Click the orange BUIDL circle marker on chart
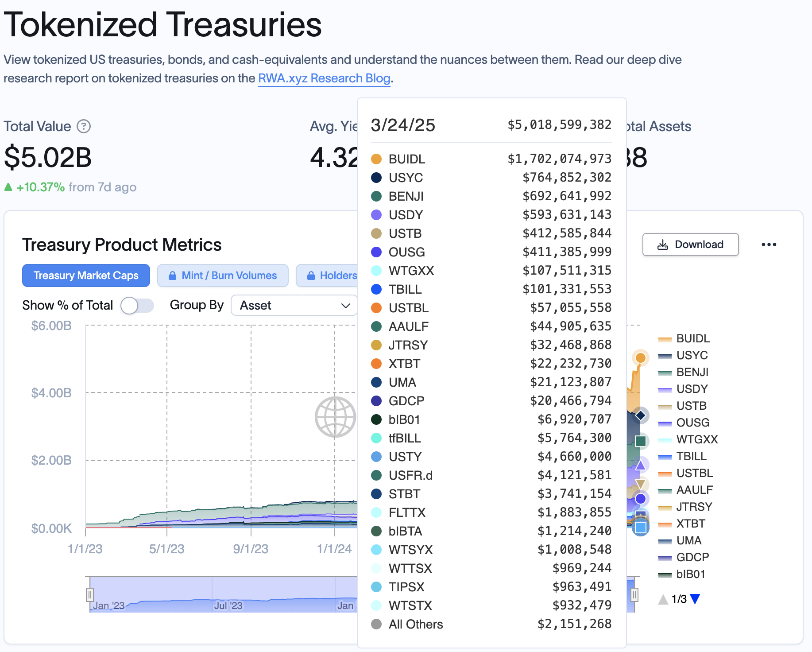 (x=640, y=357)
